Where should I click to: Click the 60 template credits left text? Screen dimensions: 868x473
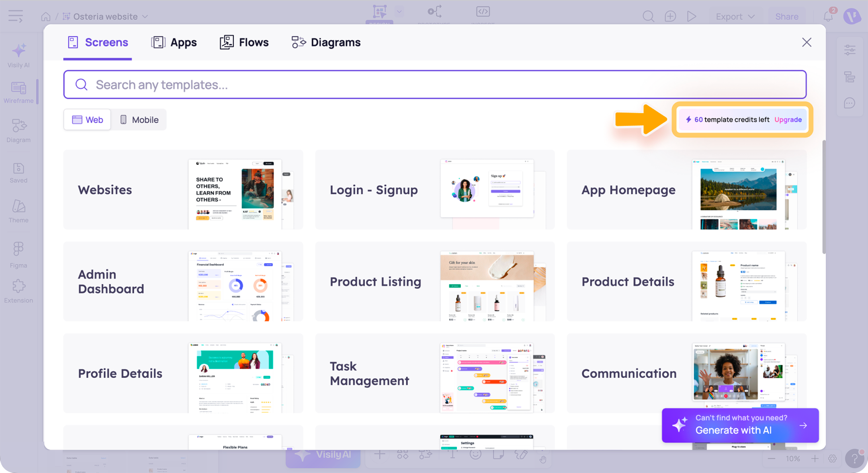click(x=732, y=119)
